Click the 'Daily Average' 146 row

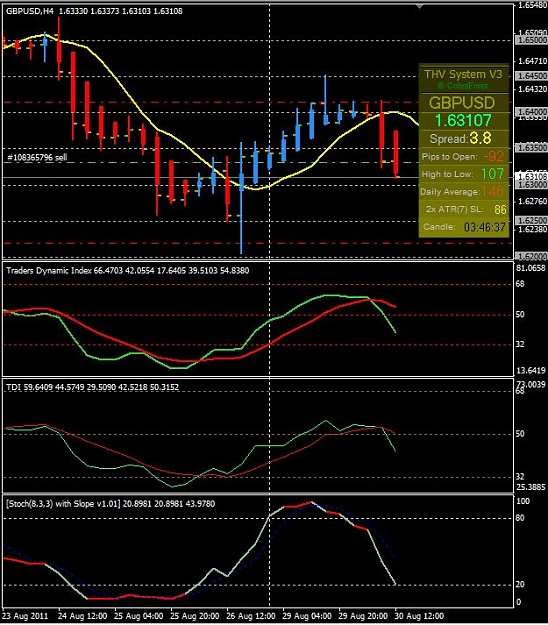tap(464, 192)
